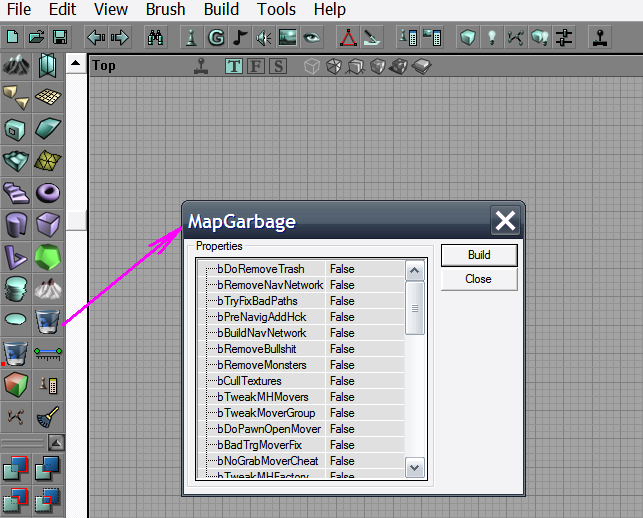643x518 pixels.
Task: Click the properties list scrollbar thumb
Action: tap(415, 308)
